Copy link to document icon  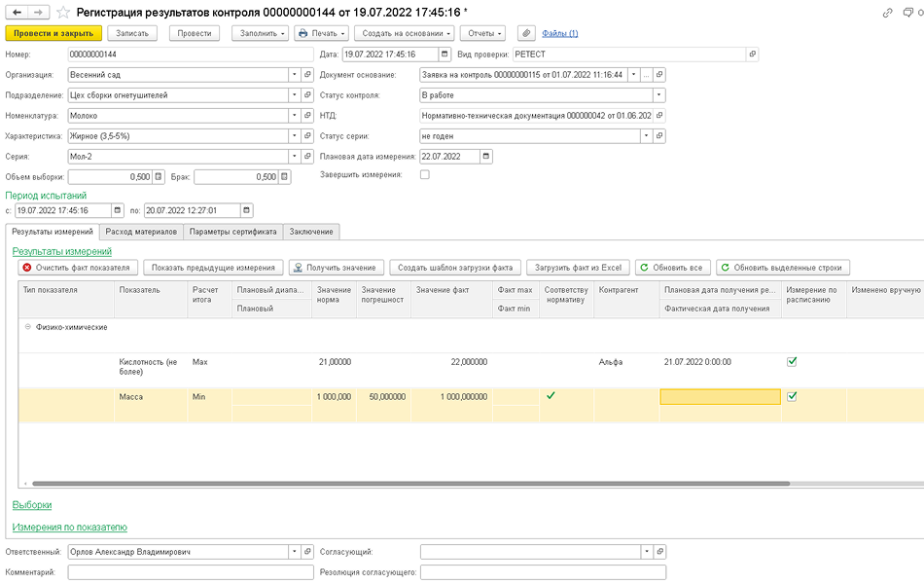887,13
